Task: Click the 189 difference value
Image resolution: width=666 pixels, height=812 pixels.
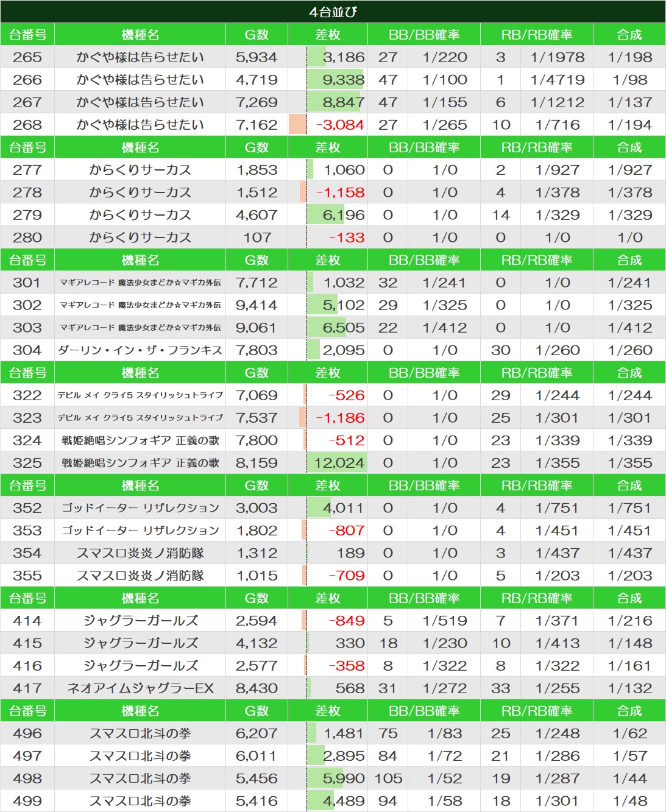Action: pyautogui.click(x=350, y=553)
